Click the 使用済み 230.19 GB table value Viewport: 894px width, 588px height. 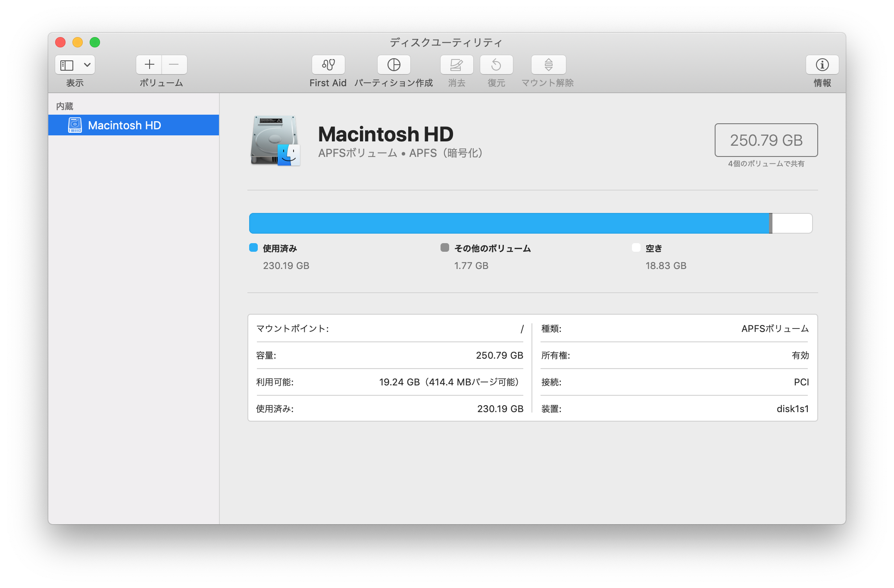tap(500, 409)
